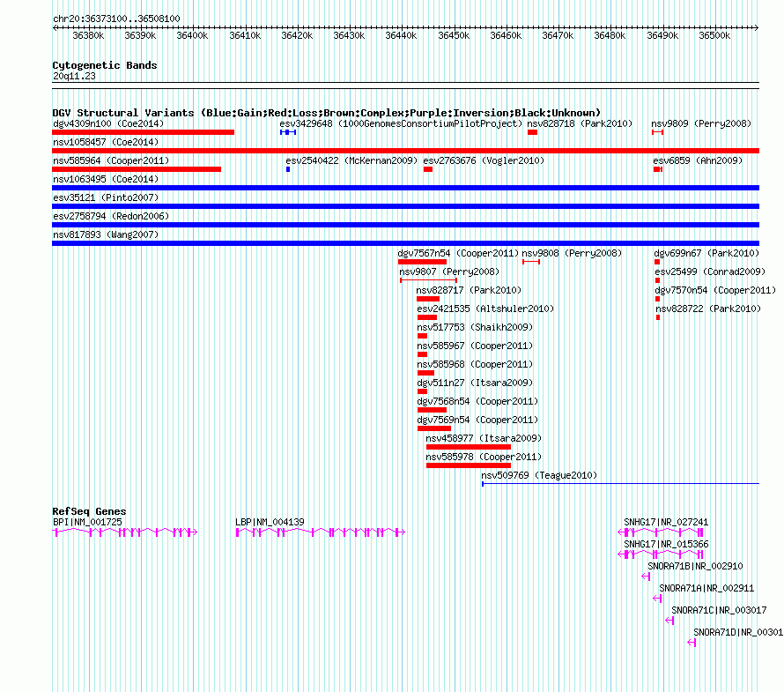This screenshot has height=692, width=784.
Task: Open the esv2421535 (Altshuler2010) variant
Action: (x=485, y=309)
